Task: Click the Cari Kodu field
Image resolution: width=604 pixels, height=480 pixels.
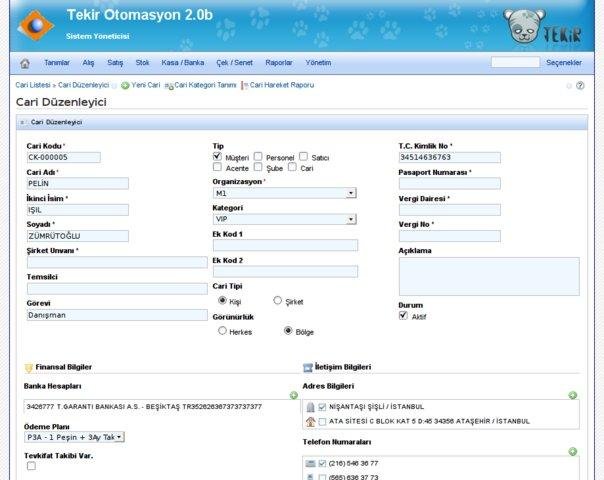Action: [x=64, y=157]
